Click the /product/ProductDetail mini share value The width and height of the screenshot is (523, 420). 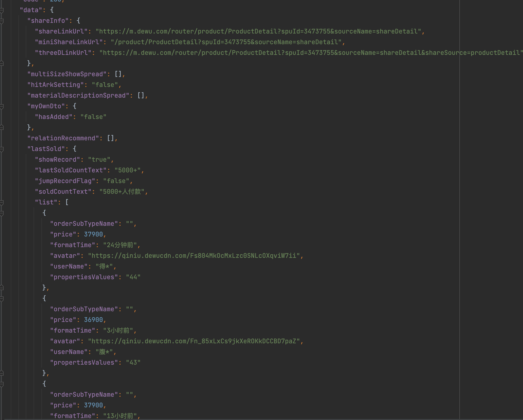click(x=226, y=42)
